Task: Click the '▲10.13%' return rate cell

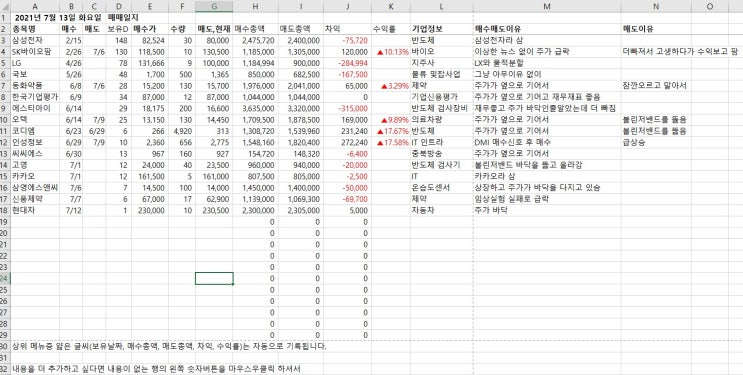Action: pyautogui.click(x=390, y=52)
